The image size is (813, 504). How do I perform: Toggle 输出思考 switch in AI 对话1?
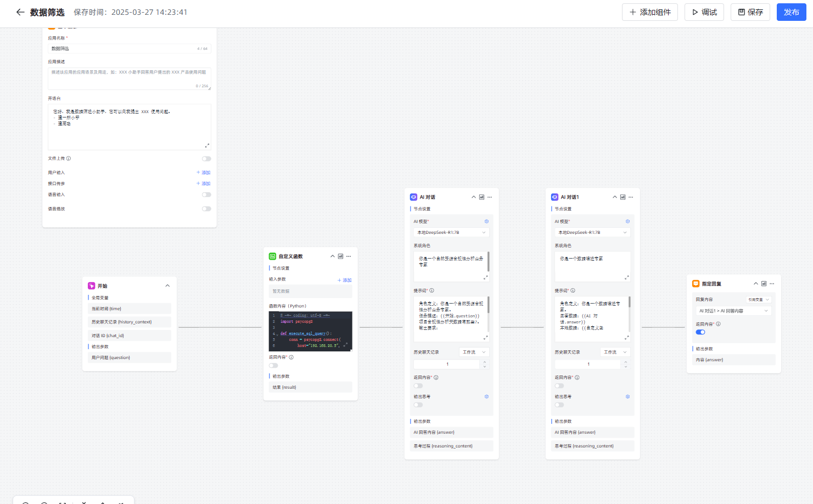point(559,405)
